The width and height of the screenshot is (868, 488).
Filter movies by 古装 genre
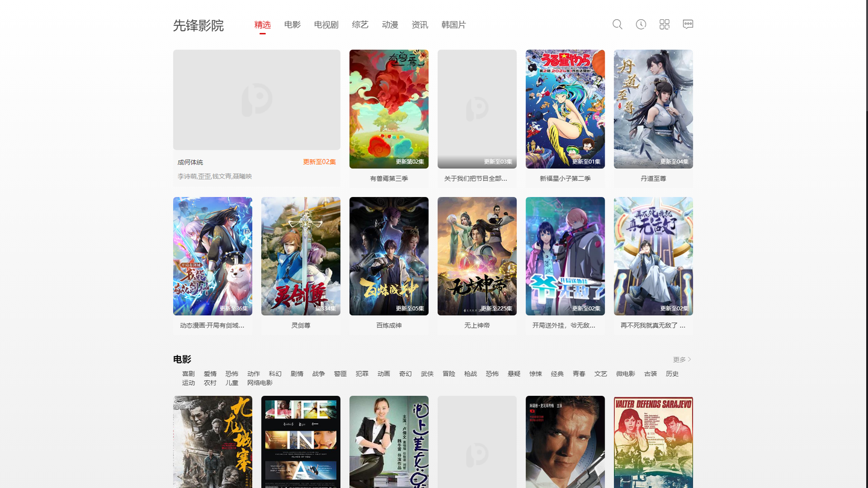(650, 374)
